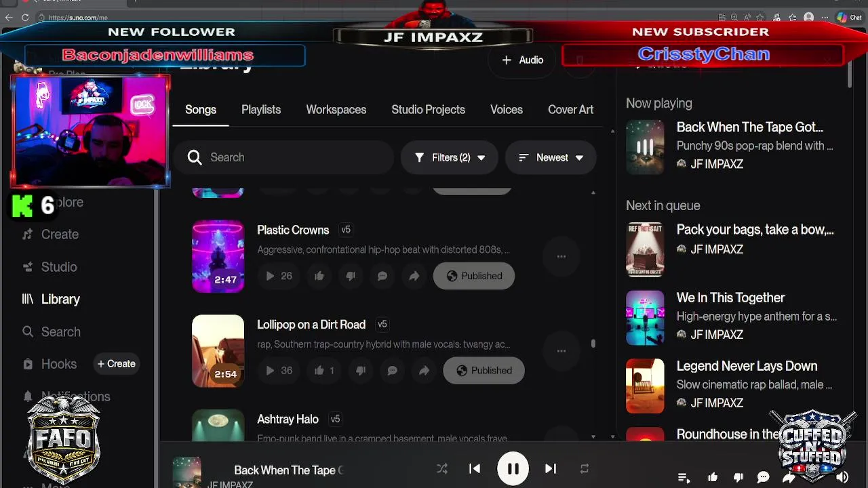Viewport: 868px width, 488px height.
Task: Share Lollipop on a Dirt Road
Action: click(x=424, y=370)
